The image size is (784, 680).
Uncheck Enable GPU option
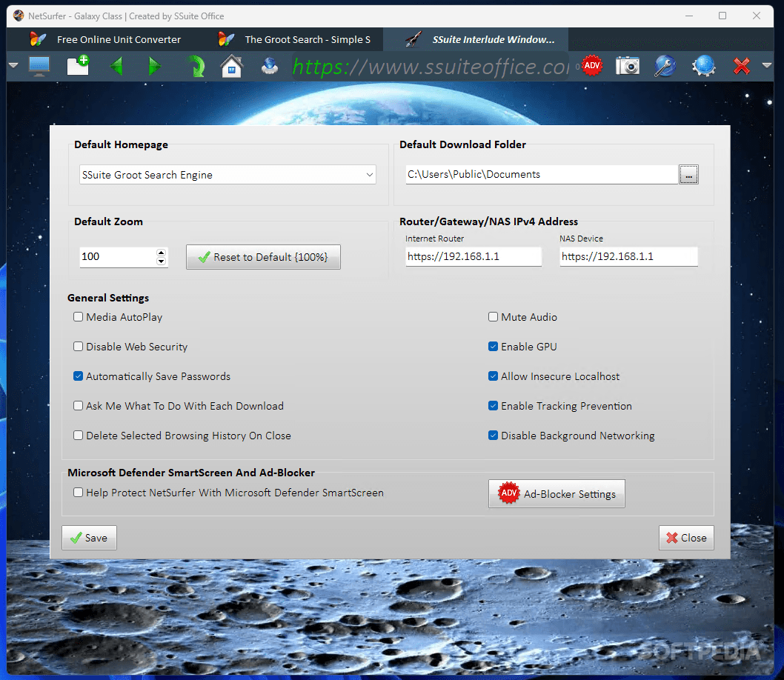coord(493,346)
